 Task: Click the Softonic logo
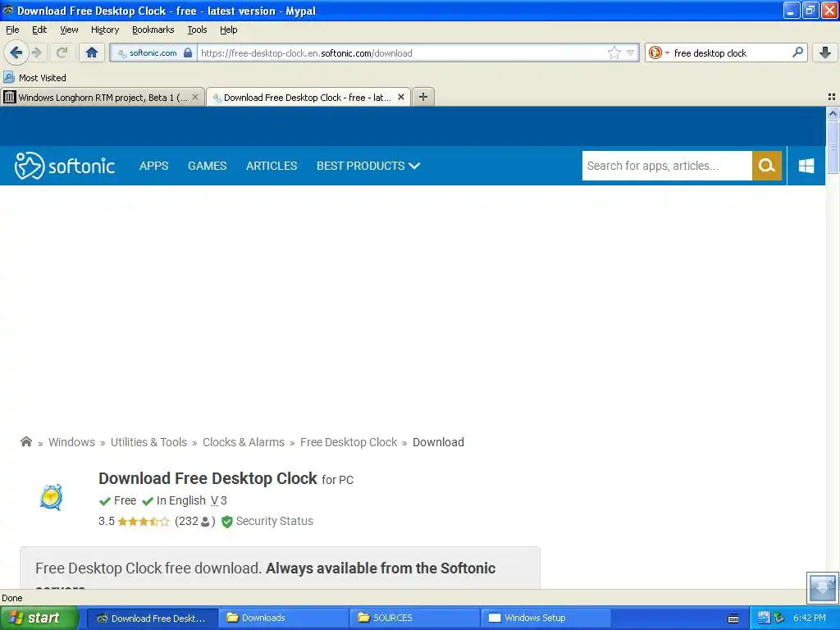[65, 166]
